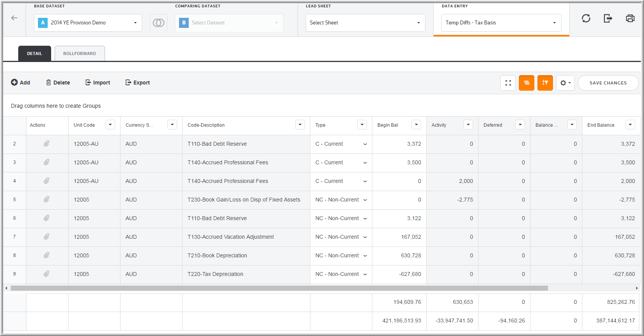Expand Type dropdown for T220-Tax Depreciation row
The width and height of the screenshot is (644, 336).
pos(365,274)
